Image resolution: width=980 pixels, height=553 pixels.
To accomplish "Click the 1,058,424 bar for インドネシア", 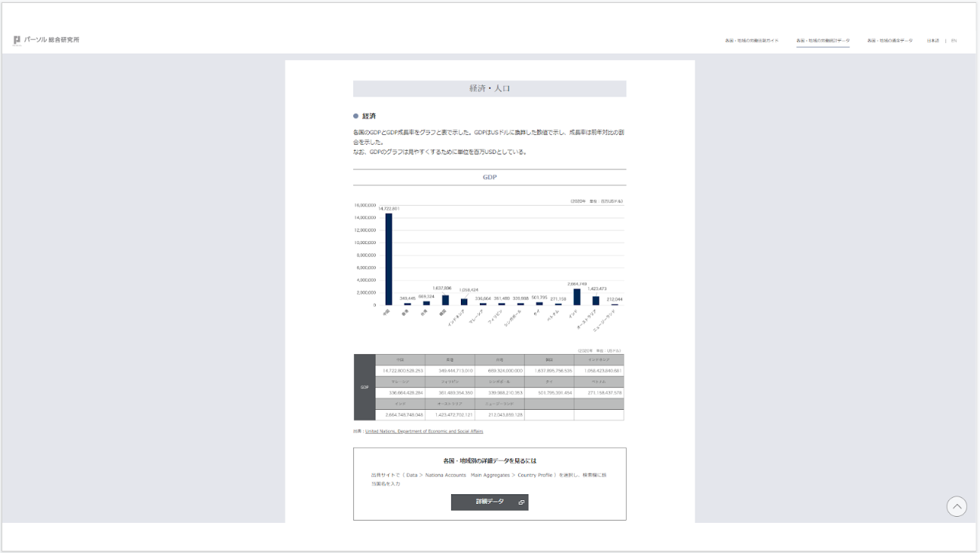I will [464, 302].
